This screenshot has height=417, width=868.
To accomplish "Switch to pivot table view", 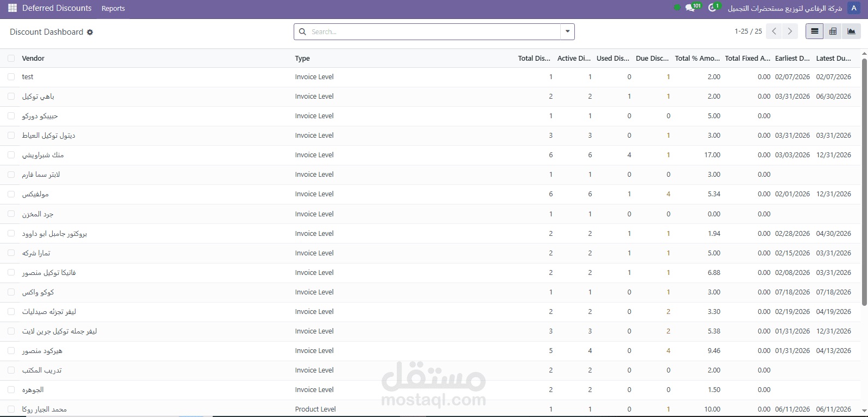I will click(x=833, y=31).
